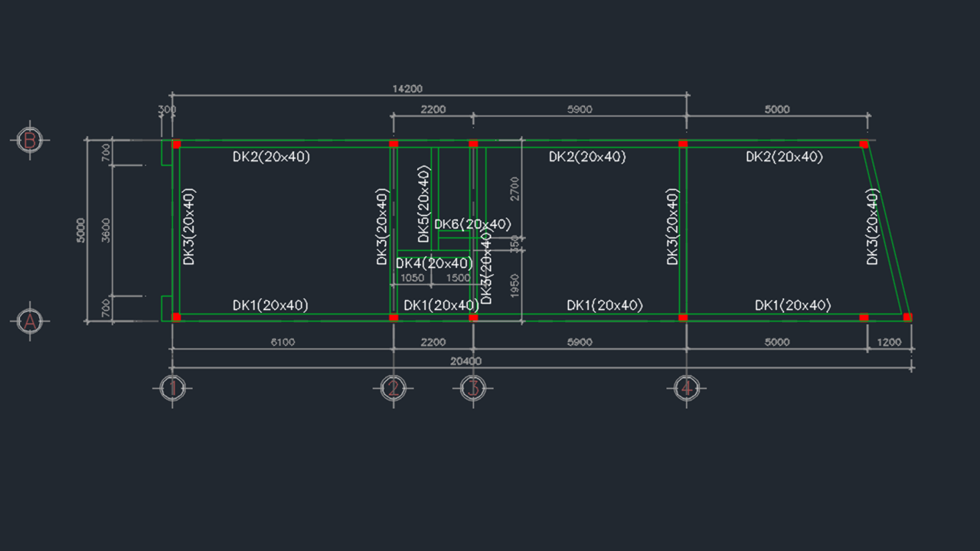Select grid bubble labeled B
Viewport: 980px width, 551px height.
(x=30, y=140)
